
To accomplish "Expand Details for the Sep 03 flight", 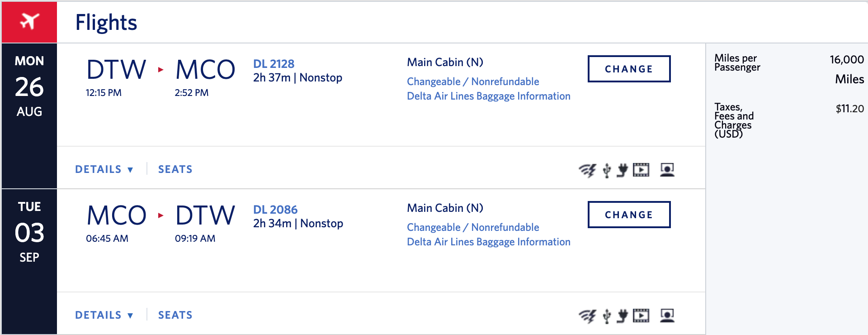I will (x=104, y=315).
